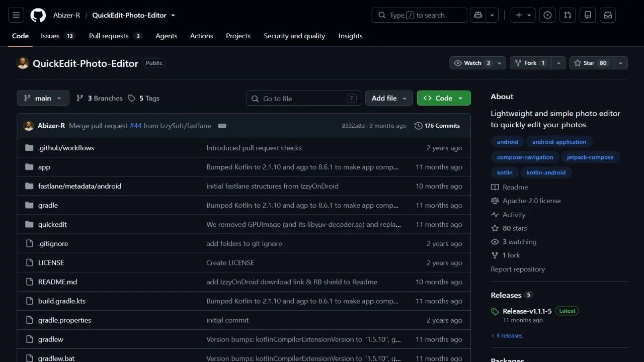This screenshot has height=362, width=644.
Task: Open the build.gradle.kts file
Action: pyautogui.click(x=62, y=301)
